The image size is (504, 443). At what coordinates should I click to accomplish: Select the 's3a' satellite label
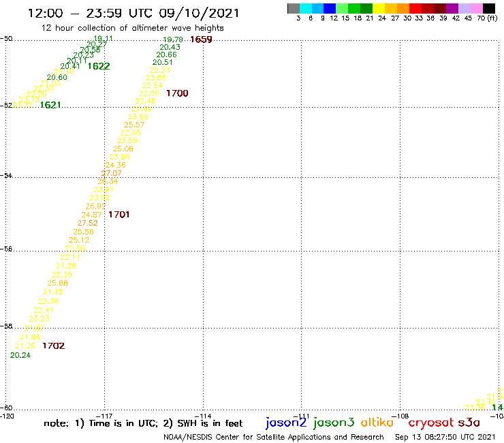point(469,423)
